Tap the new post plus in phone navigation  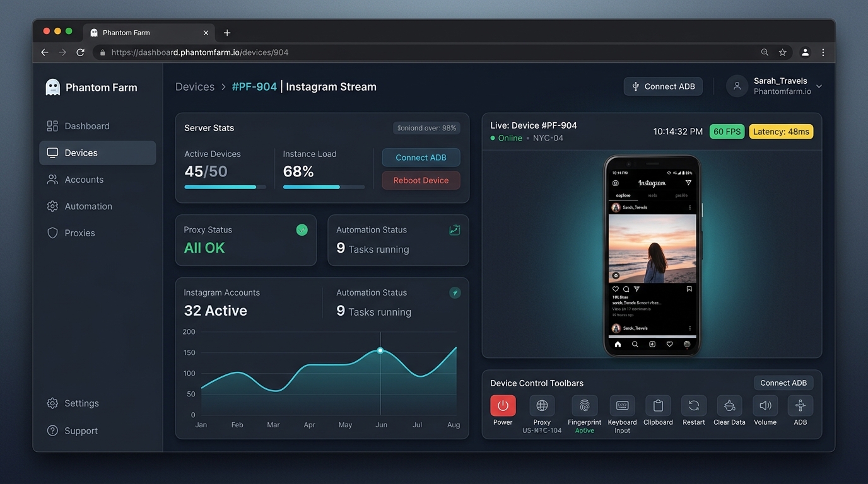(652, 344)
